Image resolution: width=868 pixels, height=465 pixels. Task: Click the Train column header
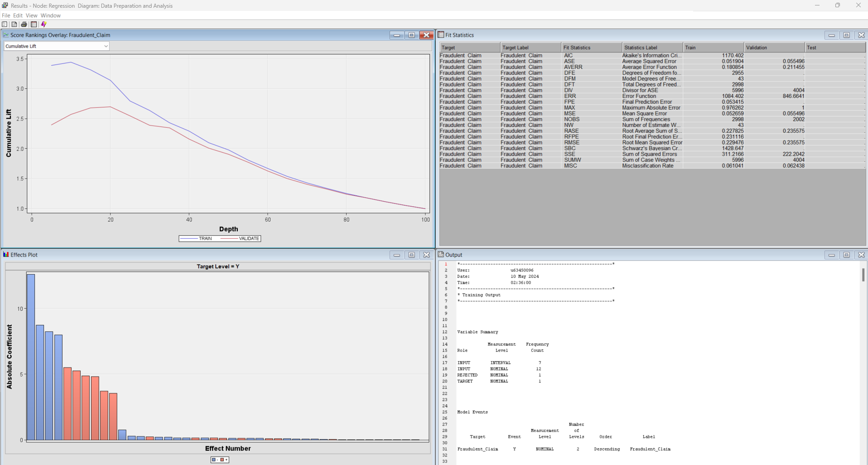coord(714,47)
